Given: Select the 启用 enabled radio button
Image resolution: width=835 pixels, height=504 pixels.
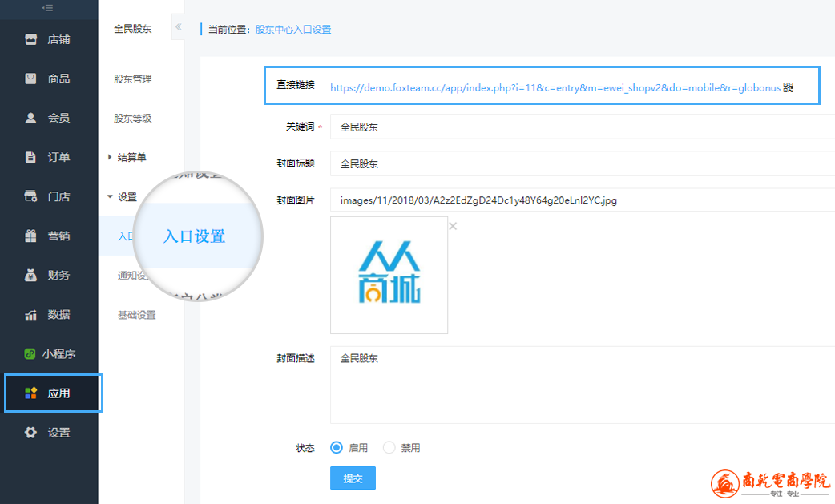Looking at the screenshot, I should pos(337,448).
